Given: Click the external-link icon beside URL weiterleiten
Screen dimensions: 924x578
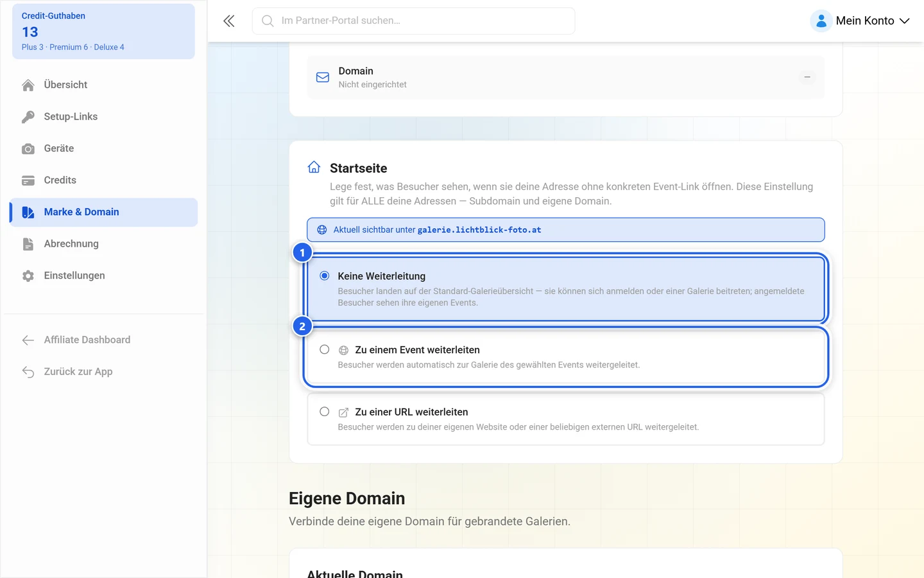Looking at the screenshot, I should tap(344, 412).
